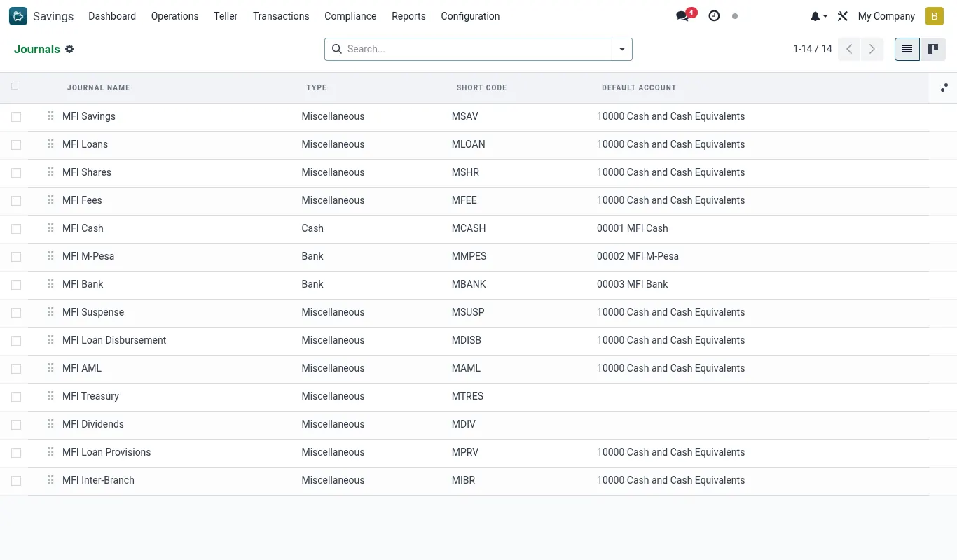
Task: Grab the drag handle of MFI AML
Action: coord(50,368)
